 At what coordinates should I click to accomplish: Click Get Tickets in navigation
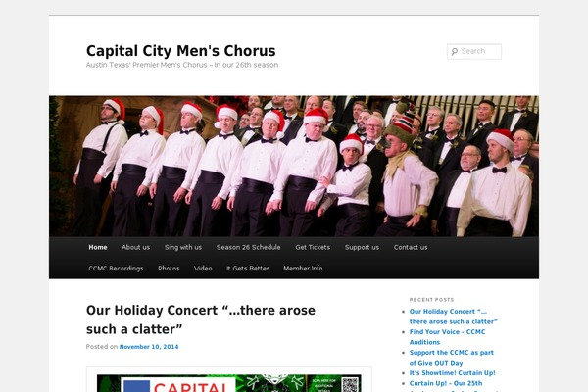click(313, 247)
